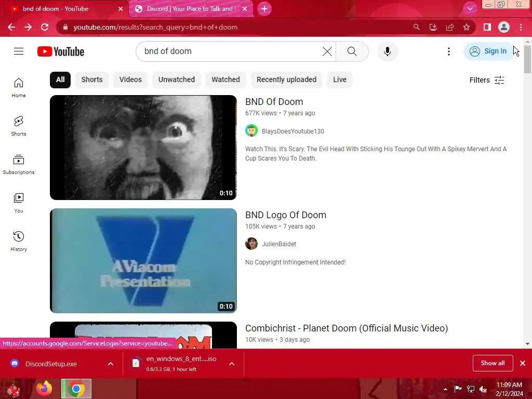This screenshot has height=399, width=532.
Task: Go to Home in sidebar
Action: 19,88
